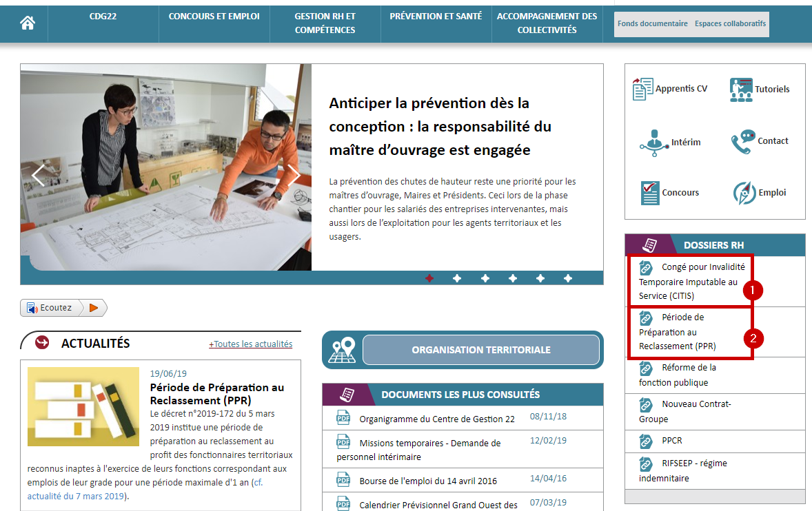Click the PPR news article thumbnail

(x=83, y=406)
